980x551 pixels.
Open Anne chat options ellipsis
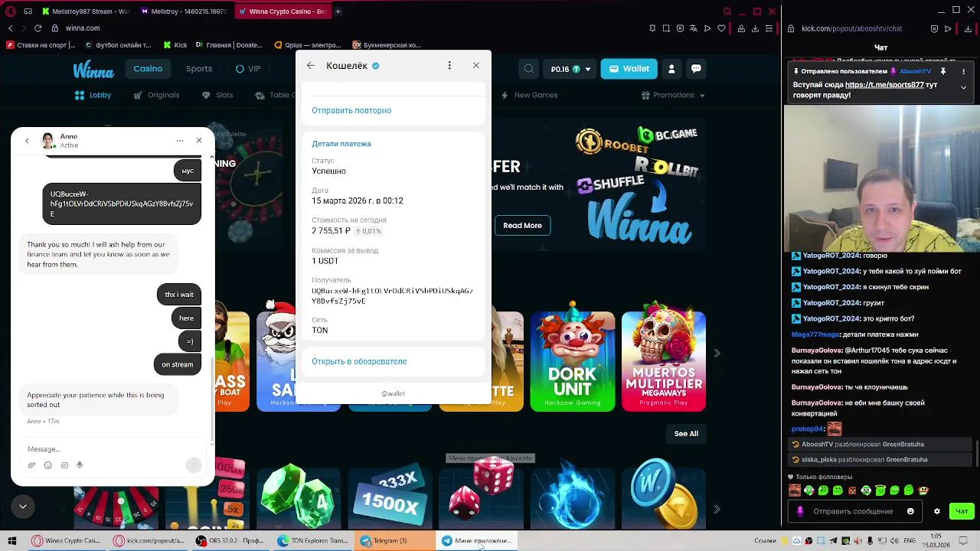pos(180,141)
